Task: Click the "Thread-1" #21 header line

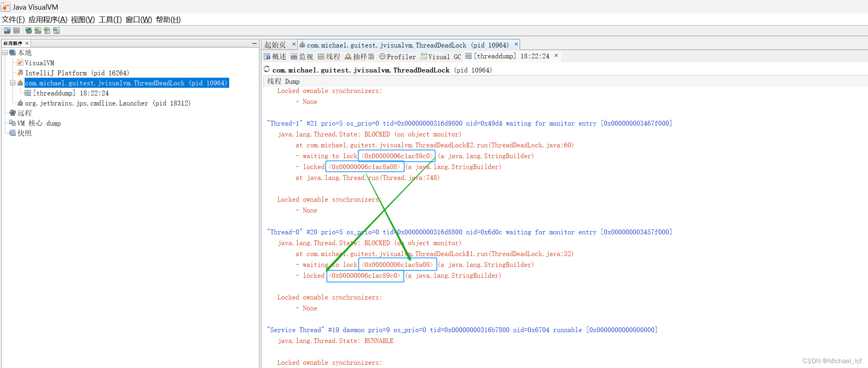Action: pyautogui.click(x=470, y=123)
